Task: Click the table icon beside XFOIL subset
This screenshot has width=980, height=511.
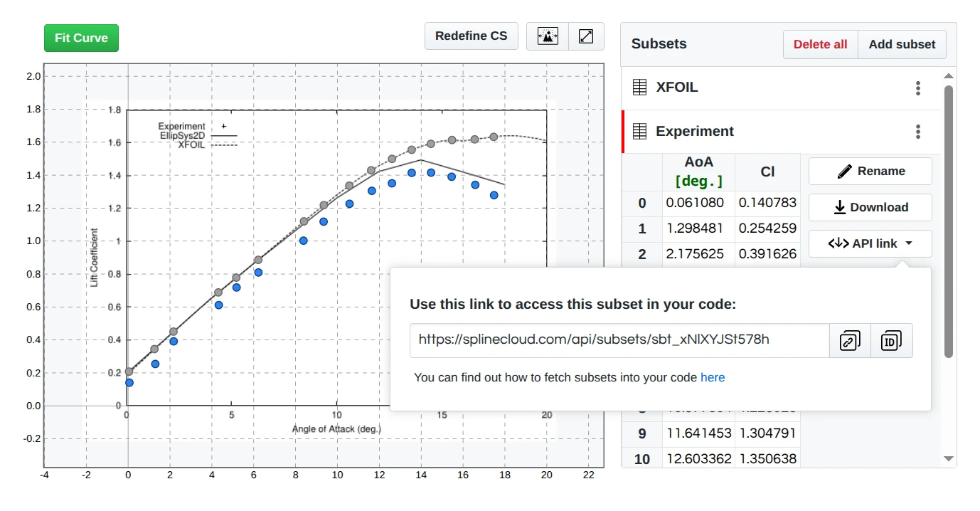Action: (x=639, y=87)
